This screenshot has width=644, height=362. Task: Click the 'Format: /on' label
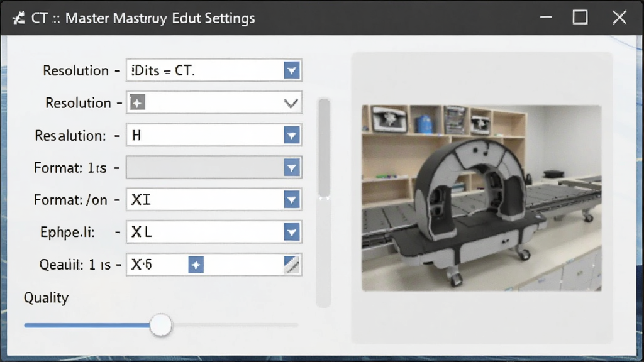[70, 200]
